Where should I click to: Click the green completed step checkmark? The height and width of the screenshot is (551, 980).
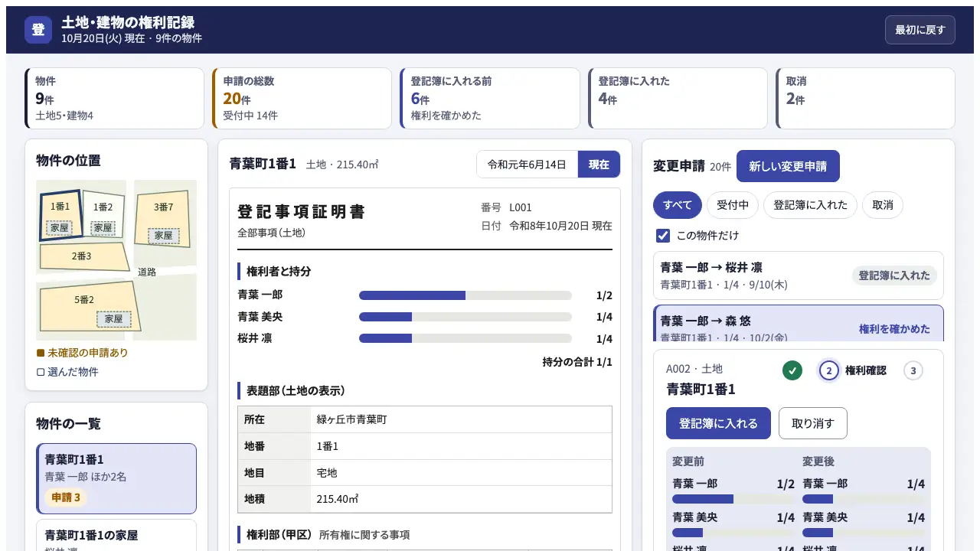pos(792,370)
